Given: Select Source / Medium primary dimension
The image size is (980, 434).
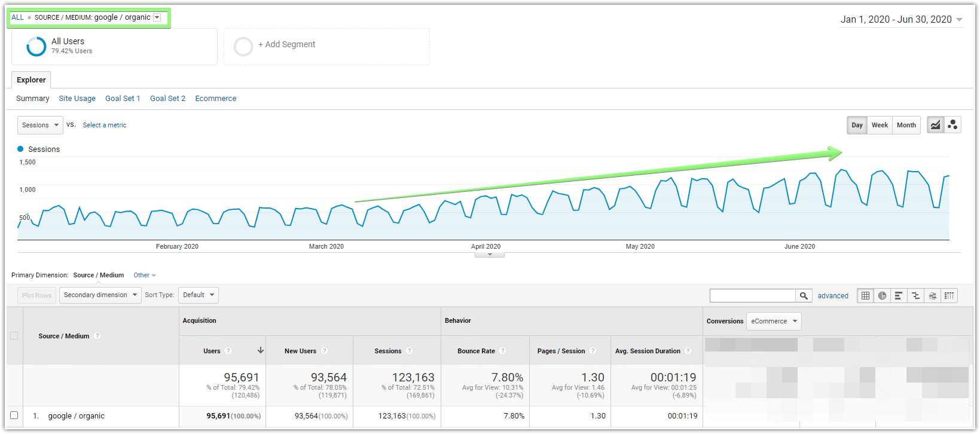Looking at the screenshot, I should pos(99,275).
